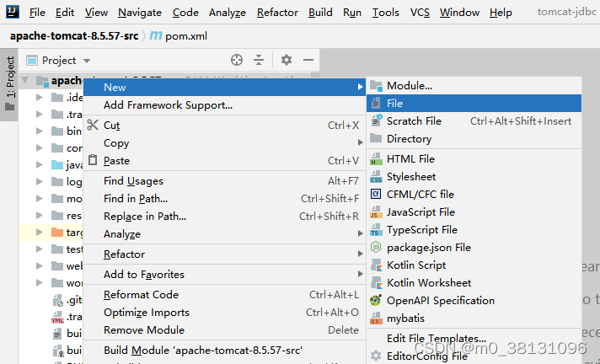Viewport: 600px width, 364px height.
Task: Expand the target folder arrow
Action: 40,232
